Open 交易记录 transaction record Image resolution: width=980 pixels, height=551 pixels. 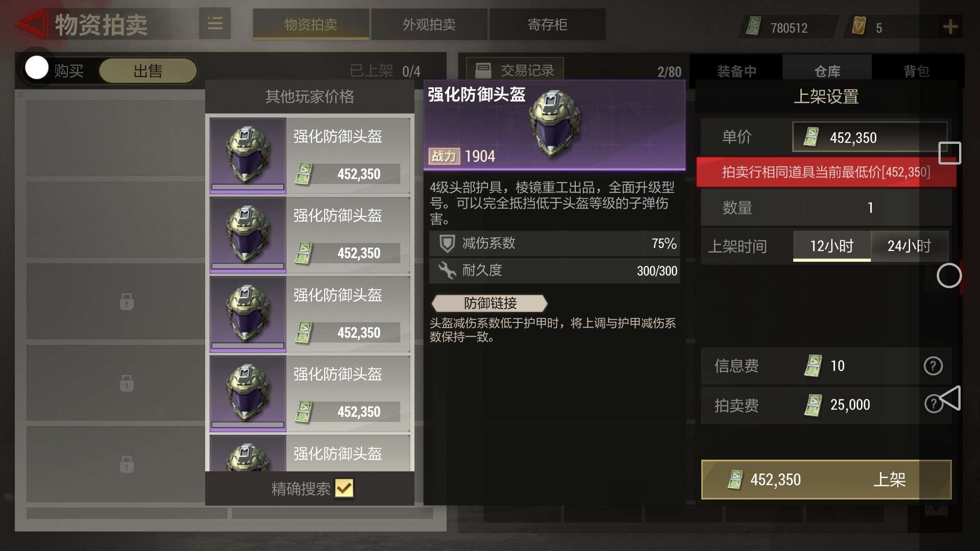click(x=515, y=70)
